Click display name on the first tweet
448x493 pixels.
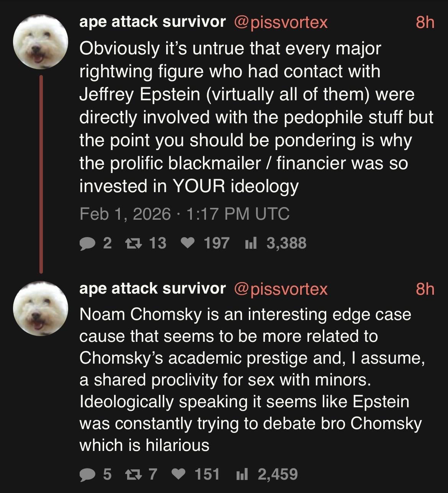pyautogui.click(x=152, y=22)
